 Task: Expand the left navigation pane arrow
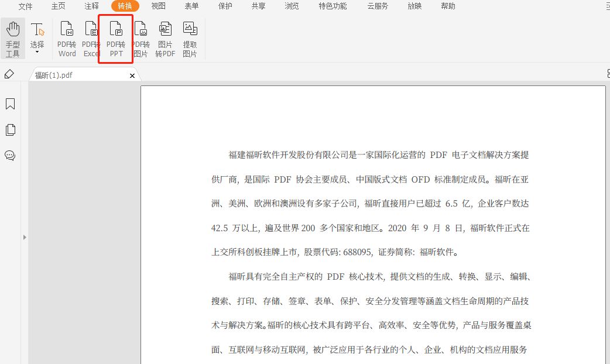pyautogui.click(x=24, y=237)
